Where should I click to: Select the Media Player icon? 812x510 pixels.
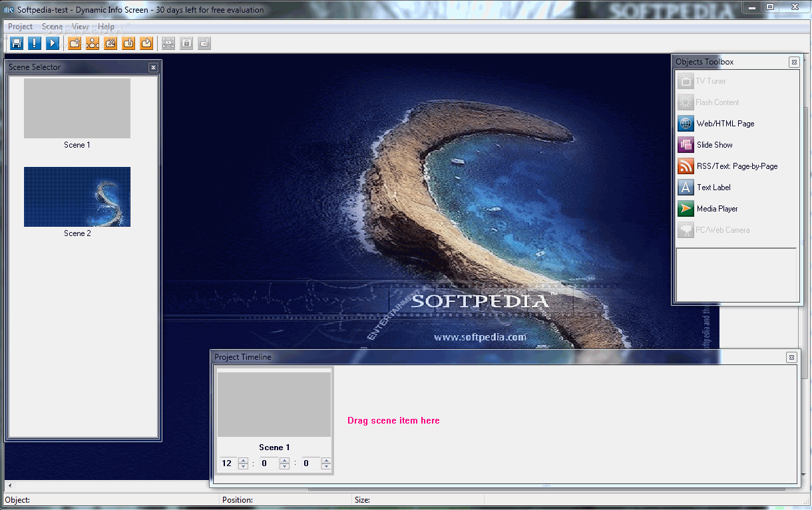[686, 209]
